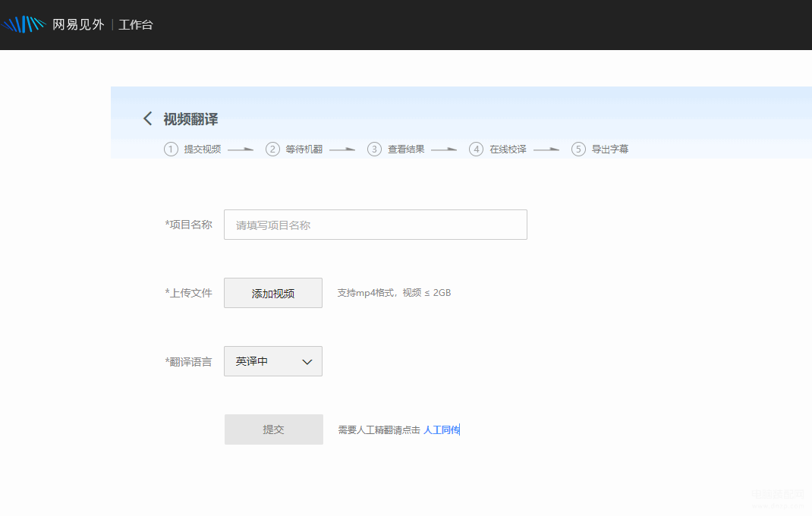Click the 视频翻译 page title
This screenshot has width=812, height=516.
tap(190, 119)
